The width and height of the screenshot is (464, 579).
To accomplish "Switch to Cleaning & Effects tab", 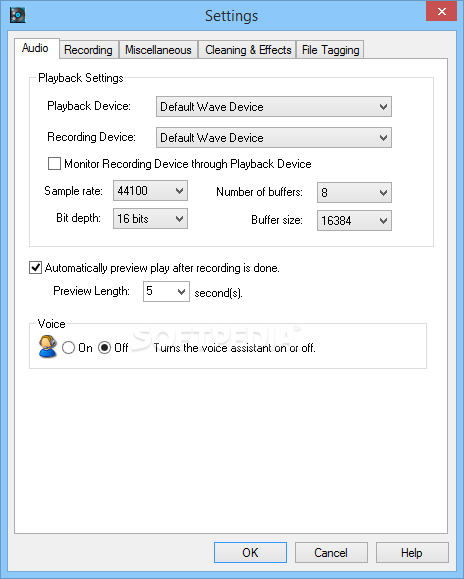I will (x=248, y=50).
